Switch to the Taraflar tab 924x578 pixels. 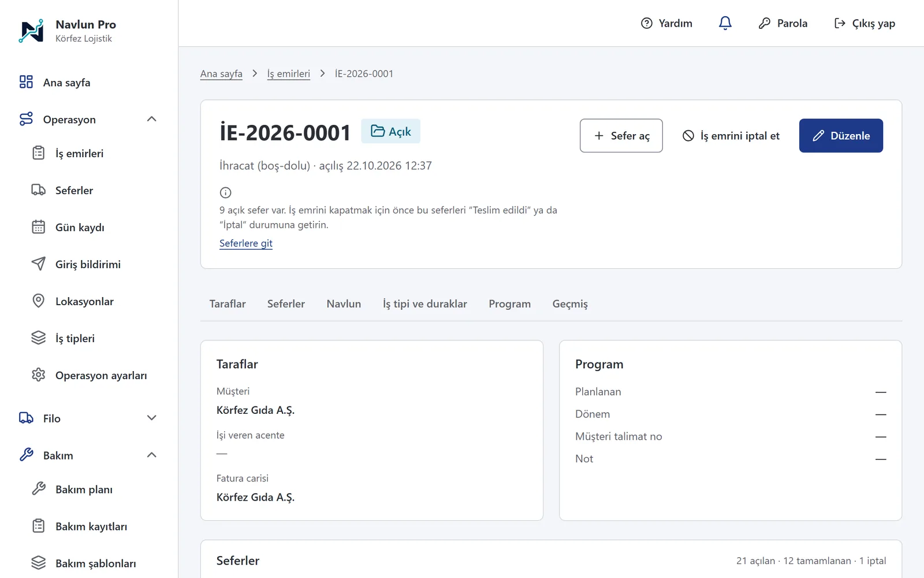tap(228, 304)
